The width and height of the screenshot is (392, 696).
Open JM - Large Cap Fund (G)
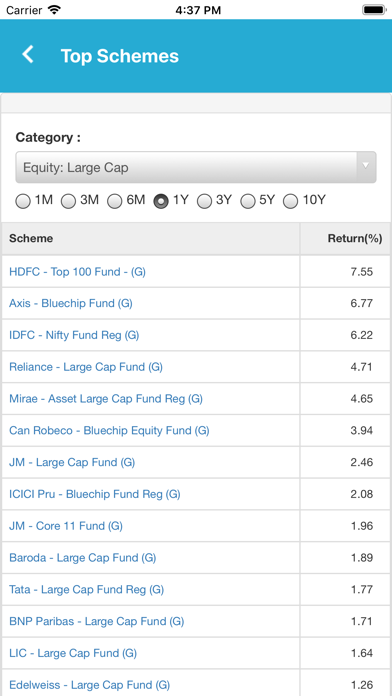pos(72,463)
